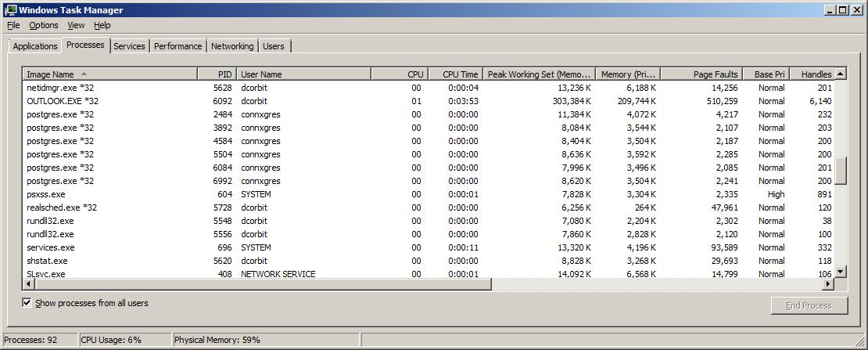Click the Task Manager title bar icon
The width and height of the screenshot is (868, 350).
pyautogui.click(x=11, y=10)
